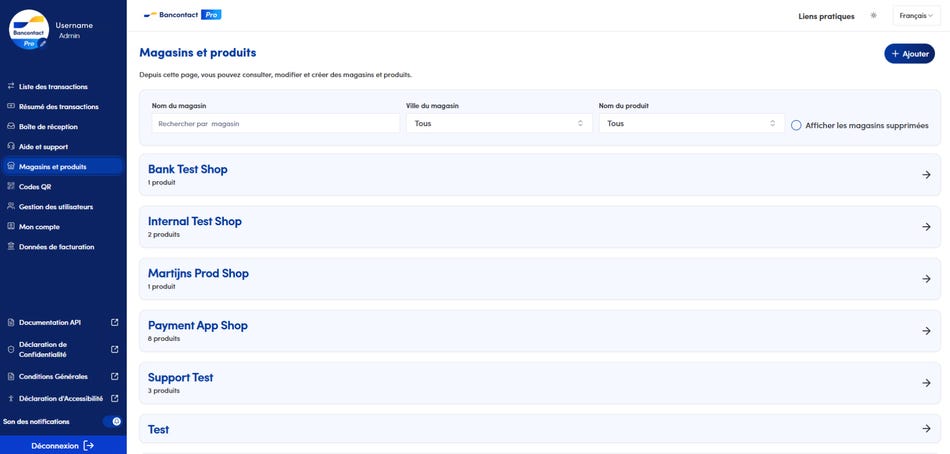The image size is (950, 454).
Task: Click the Résumé des transactions icon
Action: pyautogui.click(x=10, y=106)
